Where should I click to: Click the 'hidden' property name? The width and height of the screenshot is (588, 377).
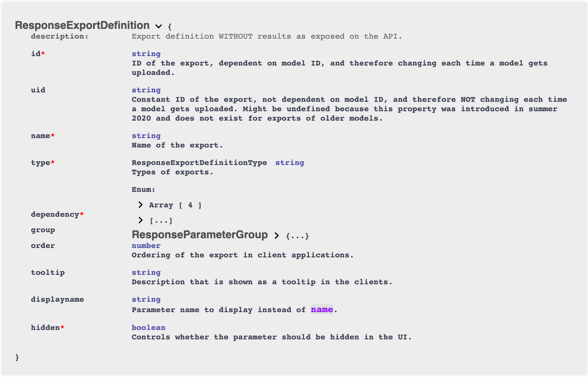click(x=45, y=328)
